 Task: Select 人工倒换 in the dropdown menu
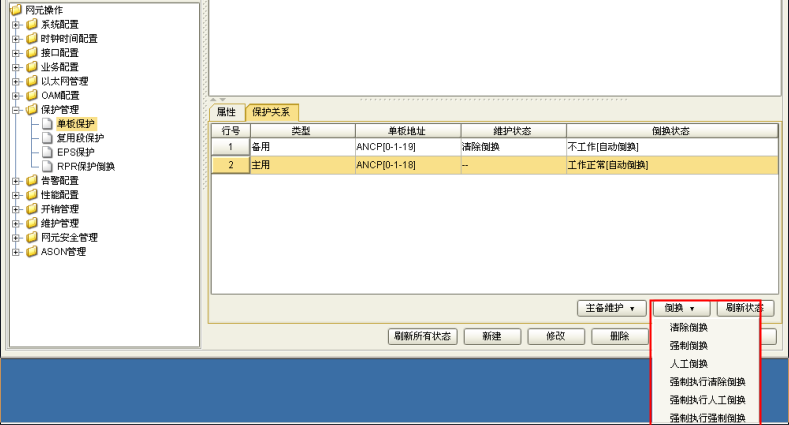coord(688,363)
